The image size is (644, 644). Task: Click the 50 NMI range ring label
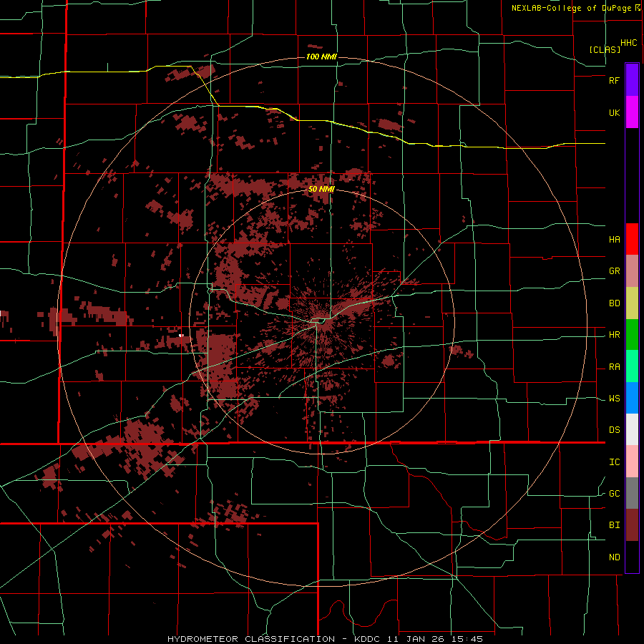[x=321, y=189]
